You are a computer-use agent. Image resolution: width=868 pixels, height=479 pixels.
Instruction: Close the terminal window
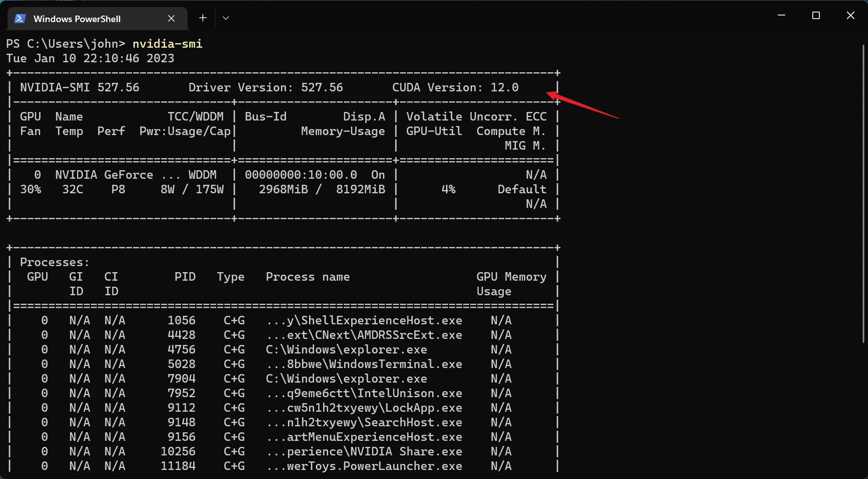tap(850, 16)
